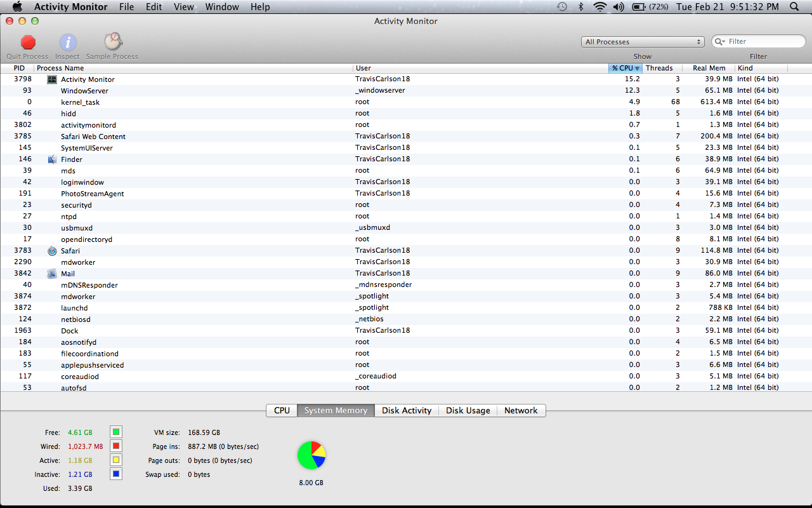812x508 pixels.
Task: Open the Edit menu
Action: pyautogui.click(x=154, y=7)
